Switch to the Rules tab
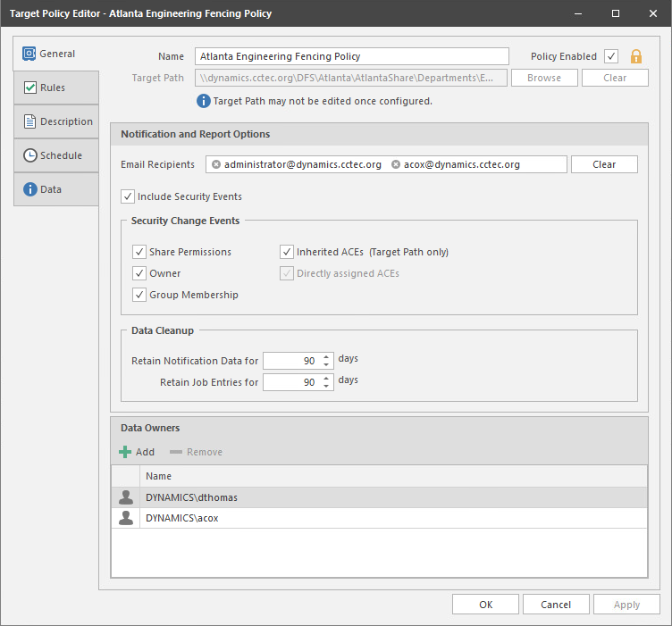672x626 pixels. tap(55, 88)
